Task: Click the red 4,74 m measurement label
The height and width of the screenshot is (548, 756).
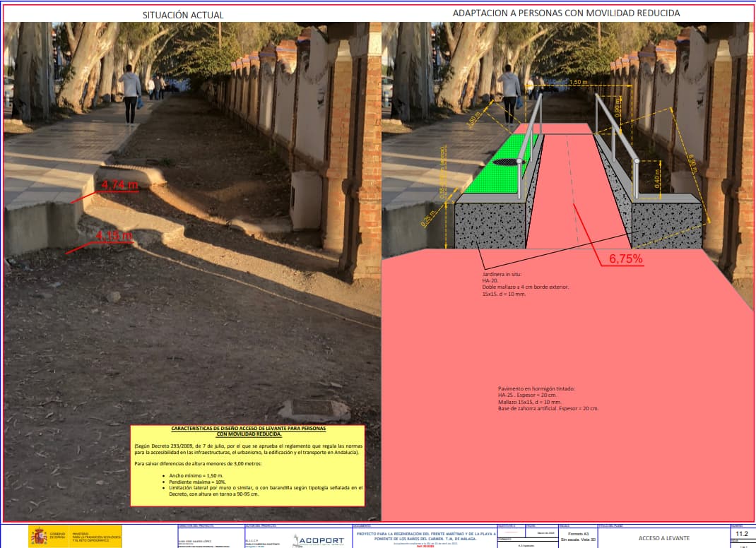Action: [x=119, y=184]
